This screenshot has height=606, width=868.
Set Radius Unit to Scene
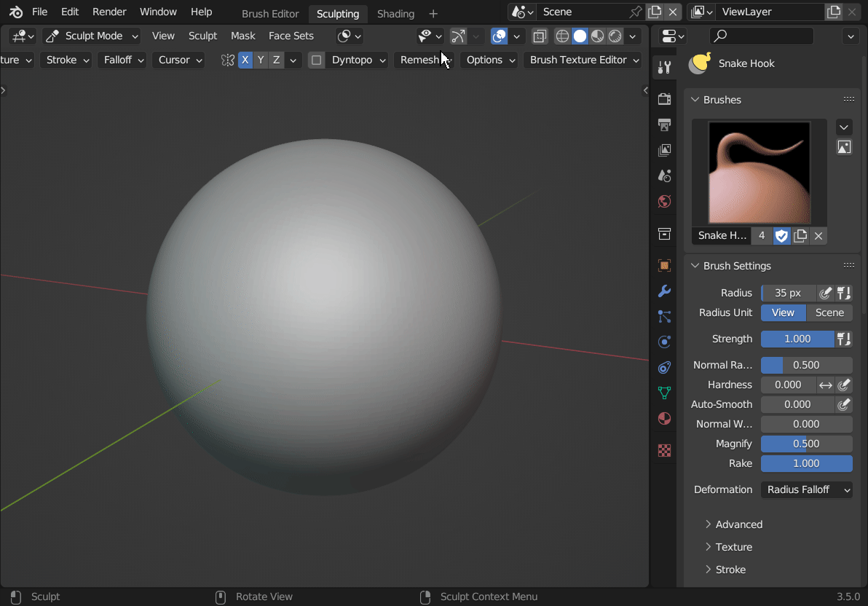(829, 312)
